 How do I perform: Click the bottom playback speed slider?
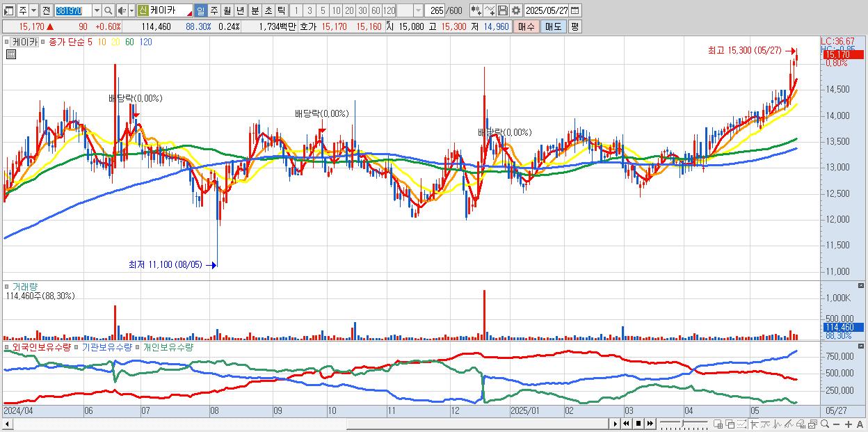coord(684,424)
